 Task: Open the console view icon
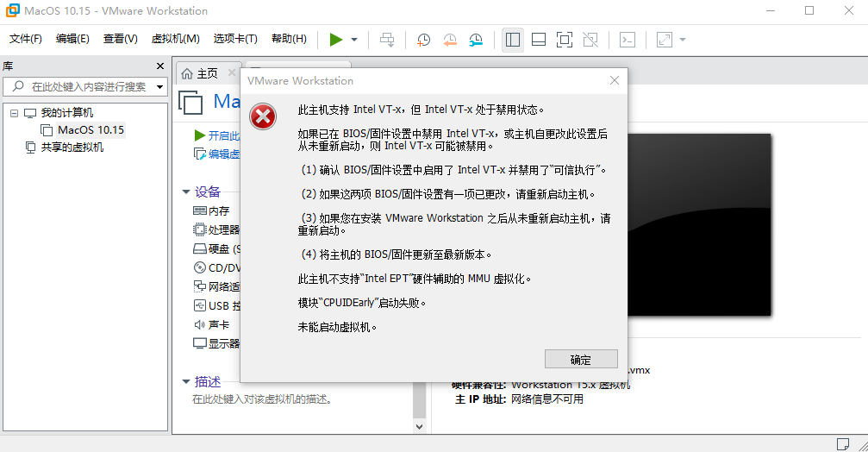pyautogui.click(x=628, y=40)
